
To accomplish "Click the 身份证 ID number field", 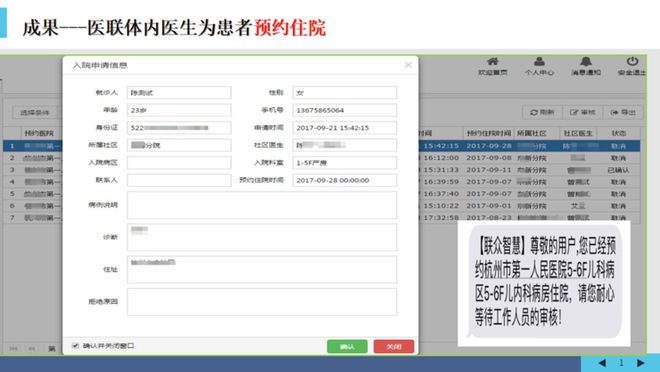I will click(179, 128).
